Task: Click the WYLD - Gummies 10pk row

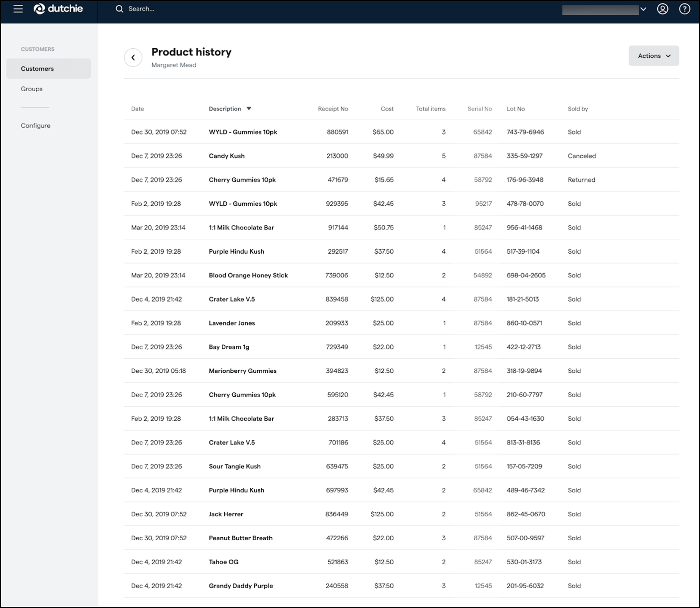Action: 243,132
